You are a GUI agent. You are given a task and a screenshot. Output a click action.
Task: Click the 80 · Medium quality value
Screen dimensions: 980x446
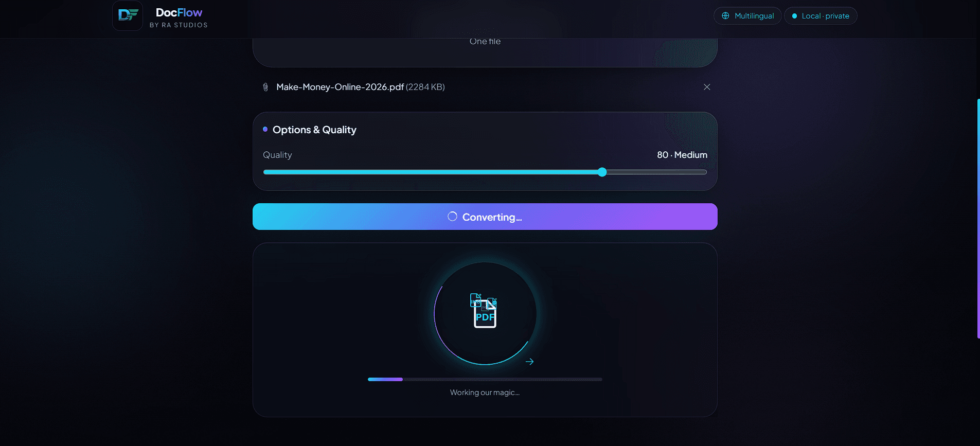(x=682, y=155)
